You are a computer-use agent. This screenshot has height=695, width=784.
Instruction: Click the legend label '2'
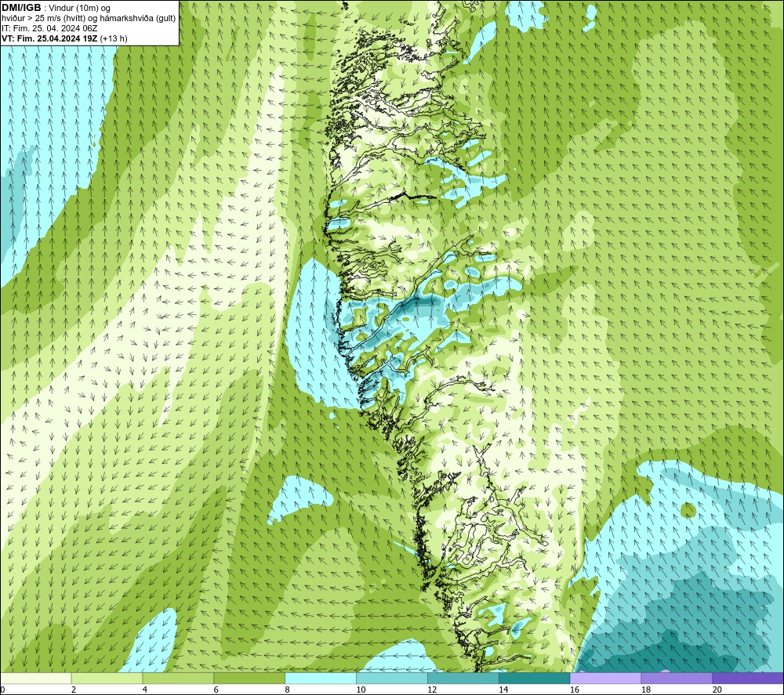coord(74,690)
